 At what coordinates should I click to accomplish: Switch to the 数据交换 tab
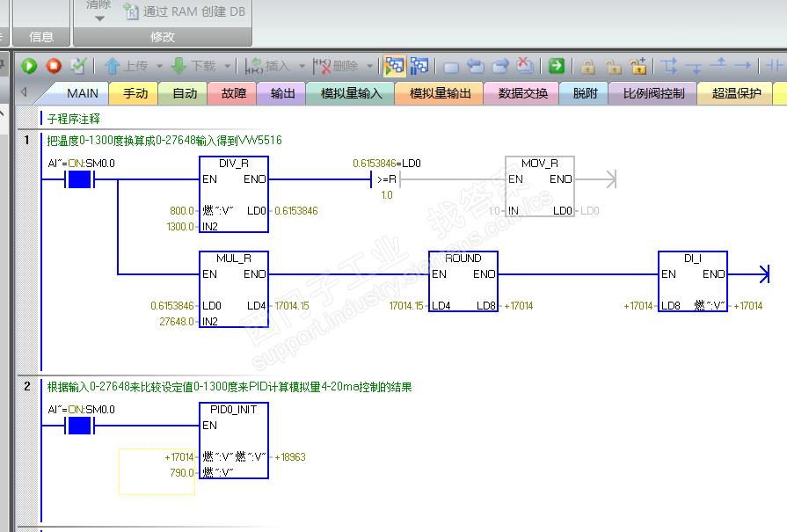(522, 93)
